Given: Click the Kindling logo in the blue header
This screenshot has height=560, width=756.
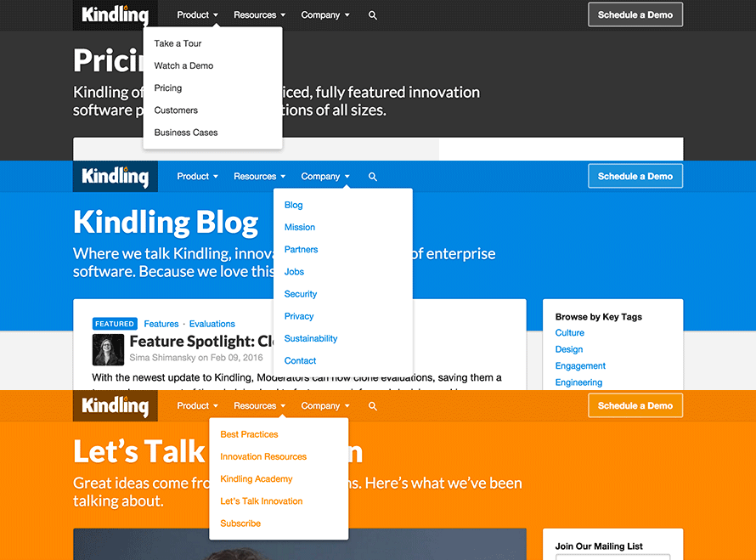Looking at the screenshot, I should pos(116,177).
